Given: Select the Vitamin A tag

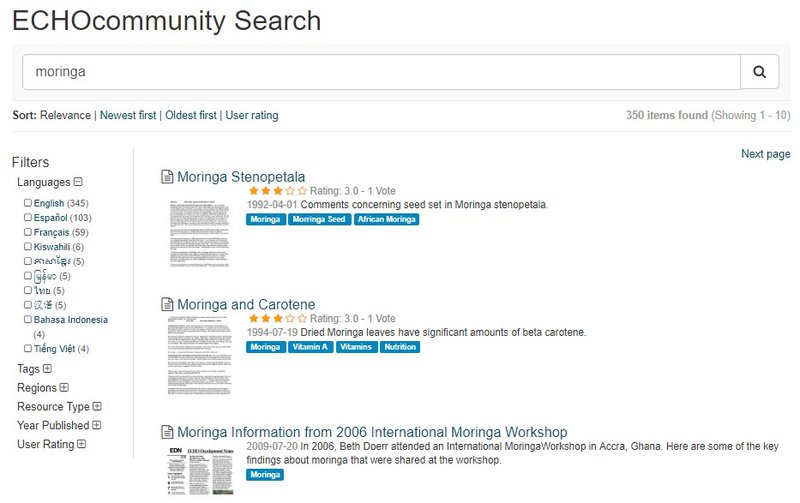Looking at the screenshot, I should click(310, 347).
